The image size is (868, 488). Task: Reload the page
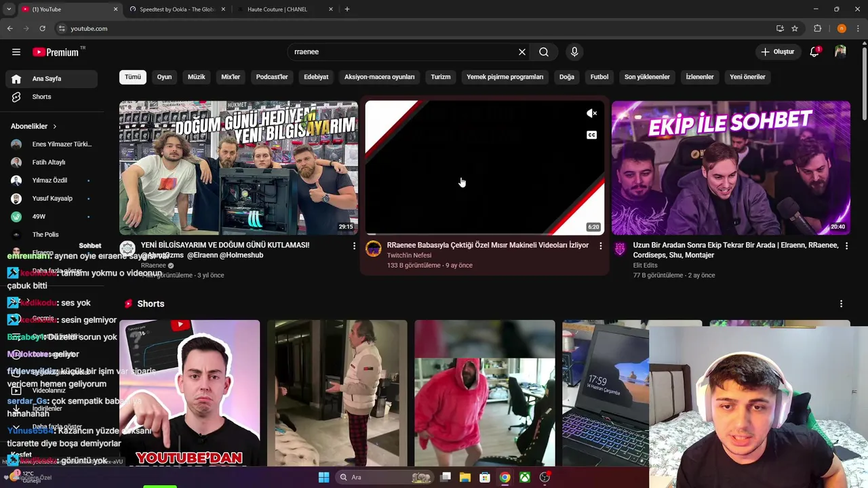pos(42,28)
